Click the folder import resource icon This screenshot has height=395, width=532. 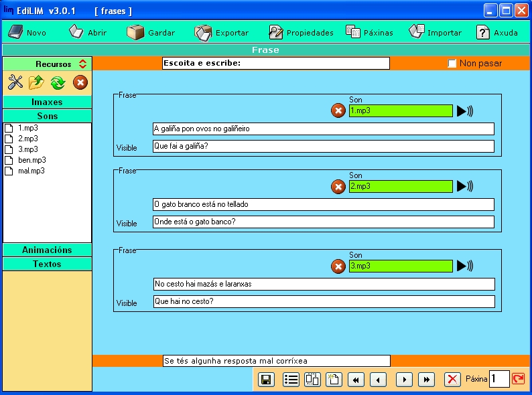tap(36, 82)
